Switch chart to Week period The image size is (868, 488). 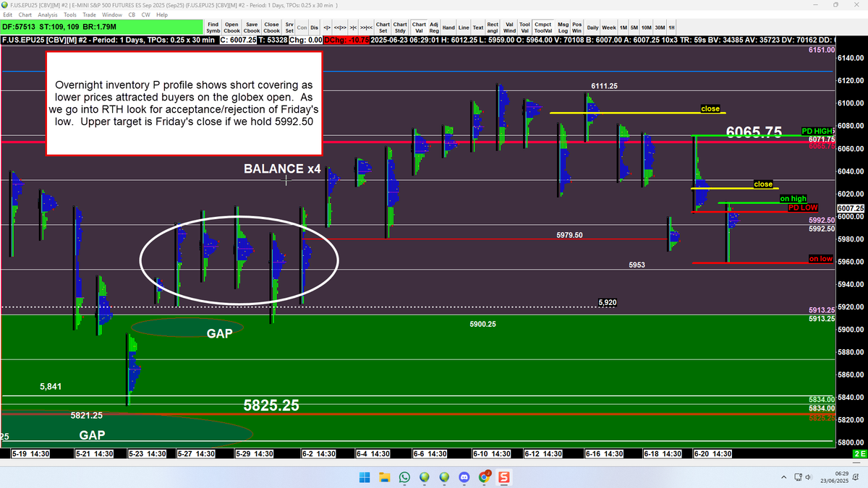click(608, 27)
